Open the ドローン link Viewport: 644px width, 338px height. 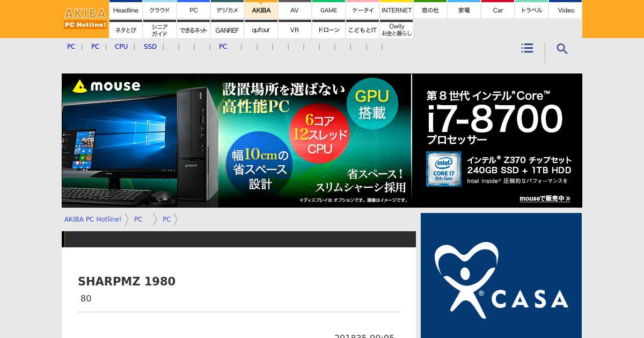click(328, 30)
